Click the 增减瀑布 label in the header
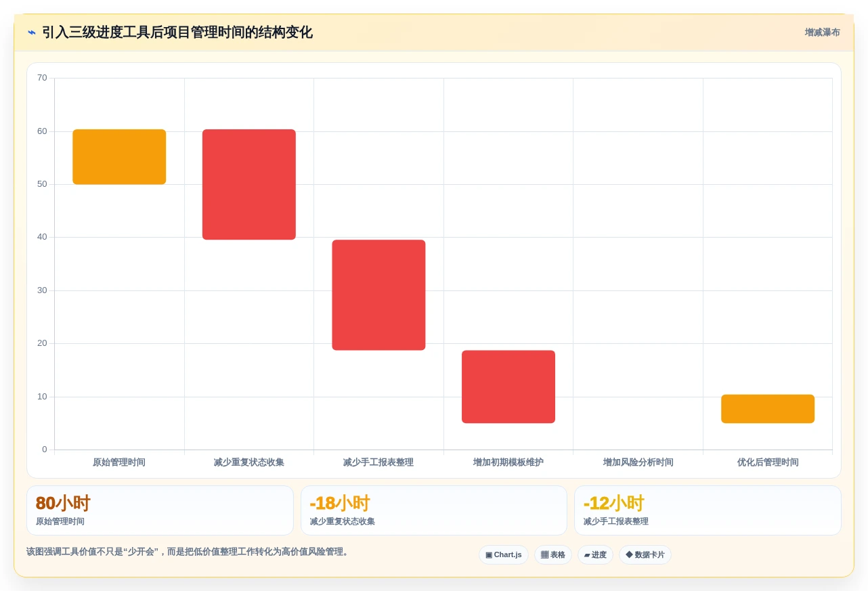 (823, 32)
